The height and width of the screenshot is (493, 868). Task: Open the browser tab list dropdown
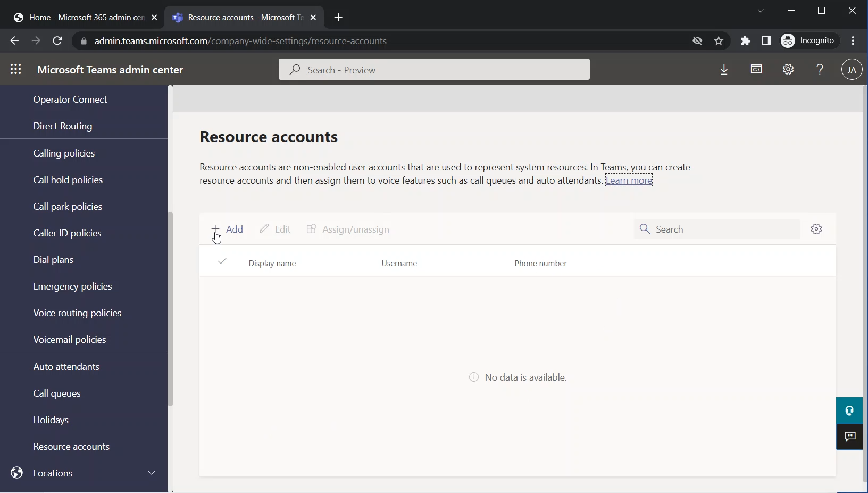[761, 11]
